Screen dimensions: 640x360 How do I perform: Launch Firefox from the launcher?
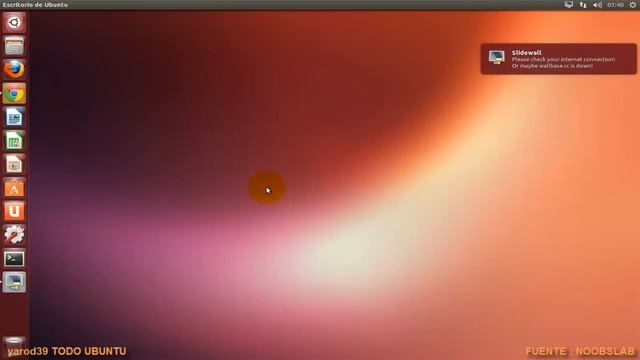point(14,69)
